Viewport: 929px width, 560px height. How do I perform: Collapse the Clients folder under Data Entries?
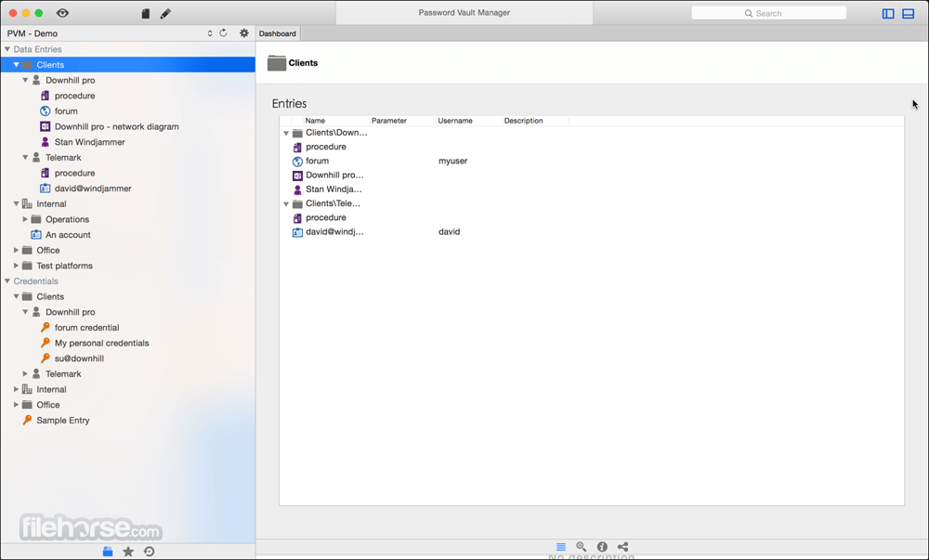[x=16, y=64]
